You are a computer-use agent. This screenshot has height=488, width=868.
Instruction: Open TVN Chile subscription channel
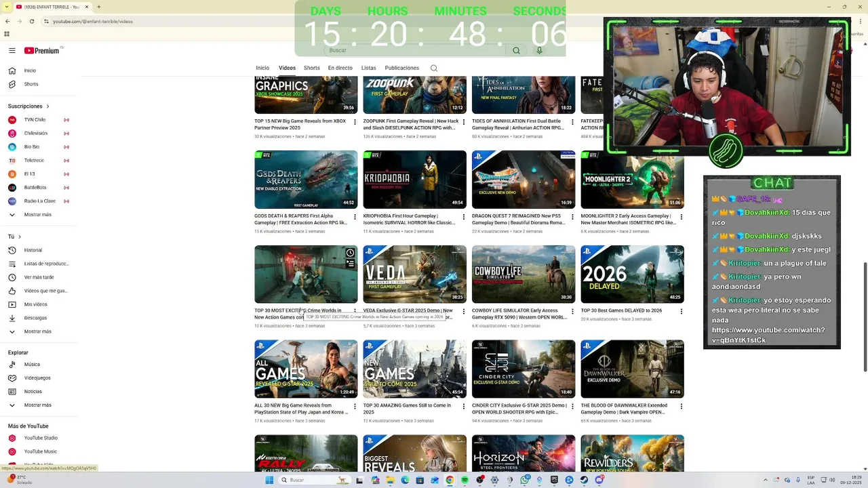35,120
